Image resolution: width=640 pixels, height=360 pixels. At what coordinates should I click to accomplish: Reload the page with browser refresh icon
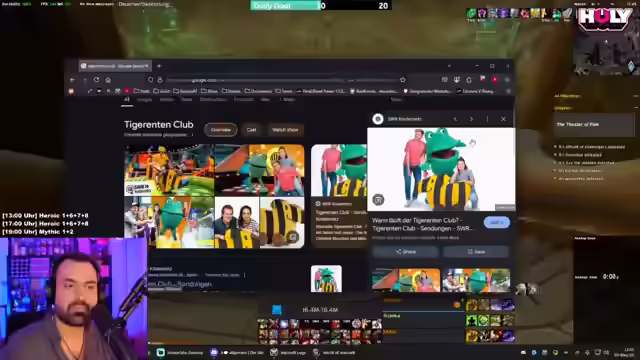[96, 80]
